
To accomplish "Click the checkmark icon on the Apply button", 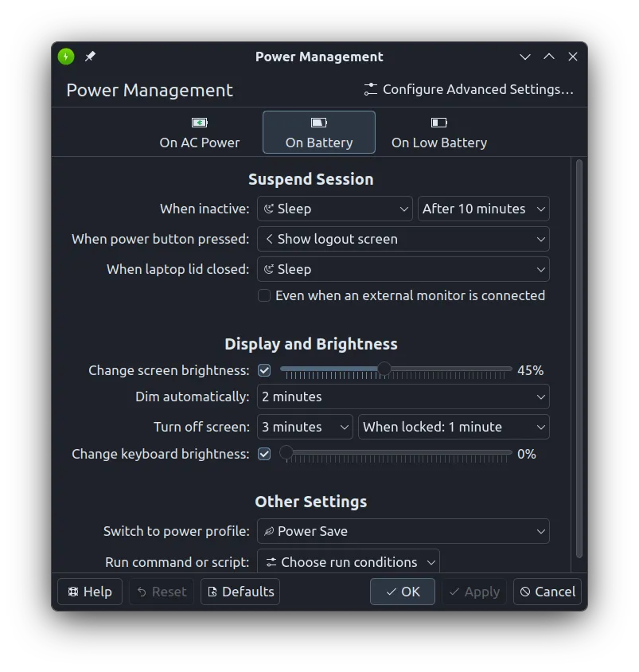I will (454, 592).
